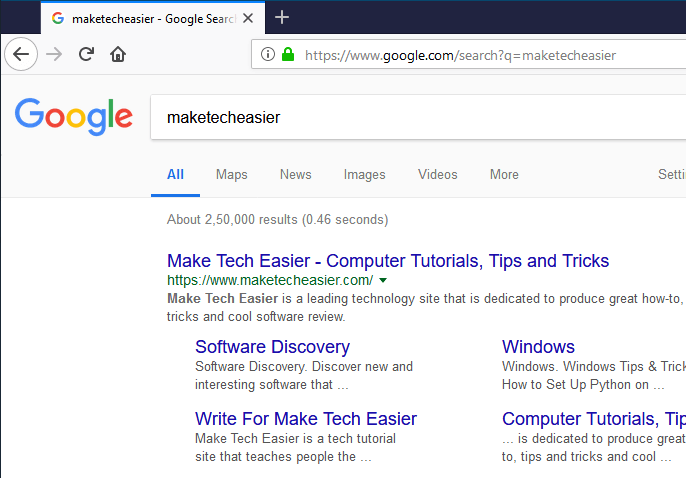Click the forward arrow navigation button

pyautogui.click(x=54, y=55)
